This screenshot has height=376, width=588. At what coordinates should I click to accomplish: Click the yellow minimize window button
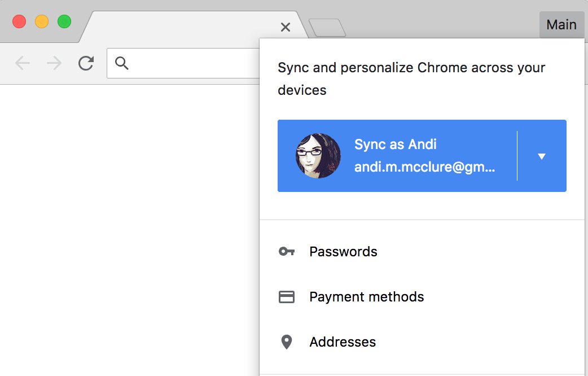pos(42,21)
